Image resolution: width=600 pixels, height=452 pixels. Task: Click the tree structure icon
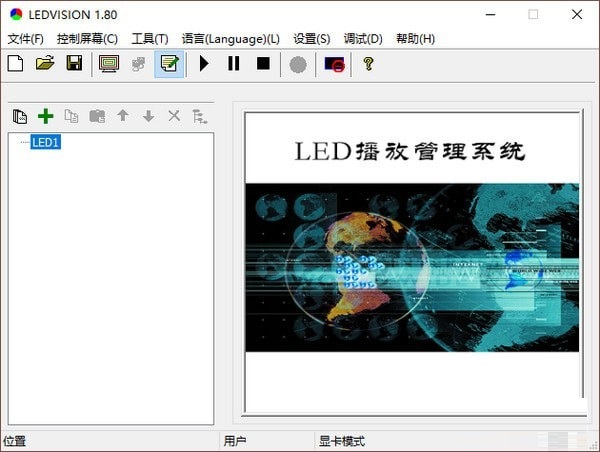click(x=200, y=116)
